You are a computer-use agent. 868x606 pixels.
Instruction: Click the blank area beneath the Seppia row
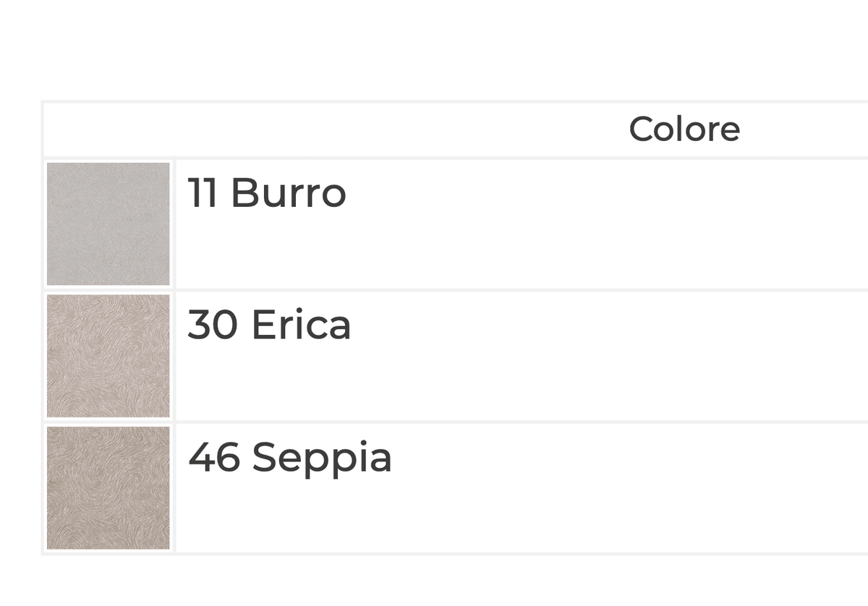tap(434, 581)
